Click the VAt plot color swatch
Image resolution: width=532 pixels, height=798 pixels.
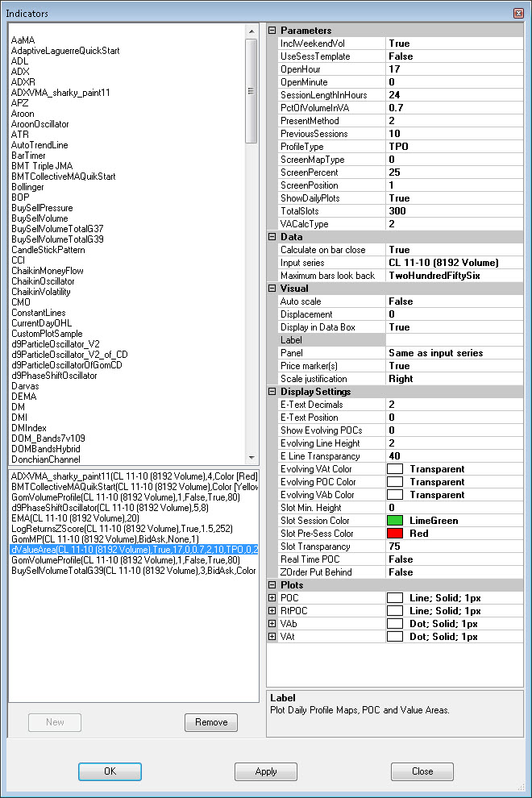[x=395, y=636]
